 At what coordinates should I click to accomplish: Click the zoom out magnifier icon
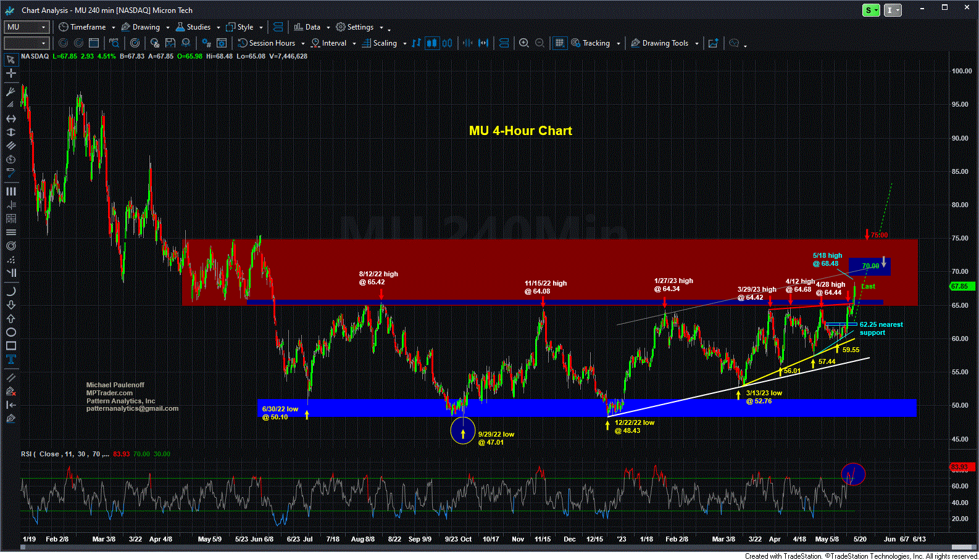539,43
